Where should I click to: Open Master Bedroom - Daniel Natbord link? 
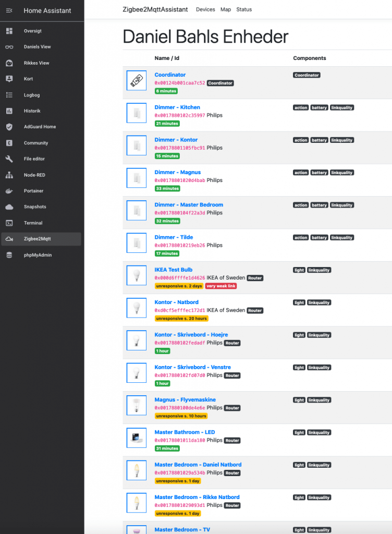[x=198, y=465]
